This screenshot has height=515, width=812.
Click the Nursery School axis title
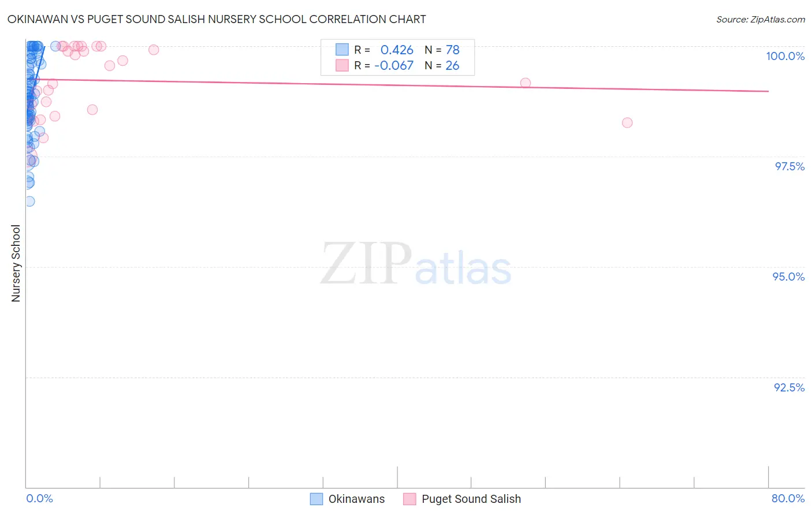click(16, 263)
